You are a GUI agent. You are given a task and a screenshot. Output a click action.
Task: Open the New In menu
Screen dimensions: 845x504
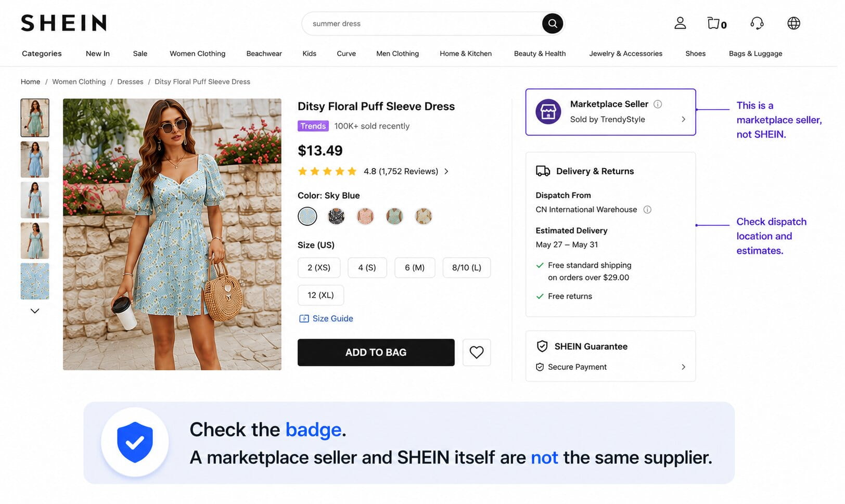pos(98,54)
